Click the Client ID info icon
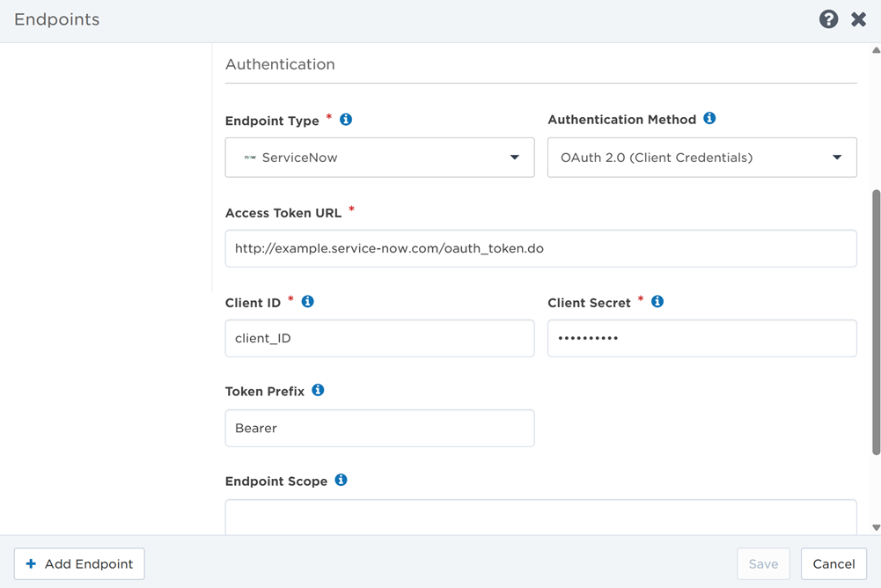The image size is (881, 588). click(307, 302)
